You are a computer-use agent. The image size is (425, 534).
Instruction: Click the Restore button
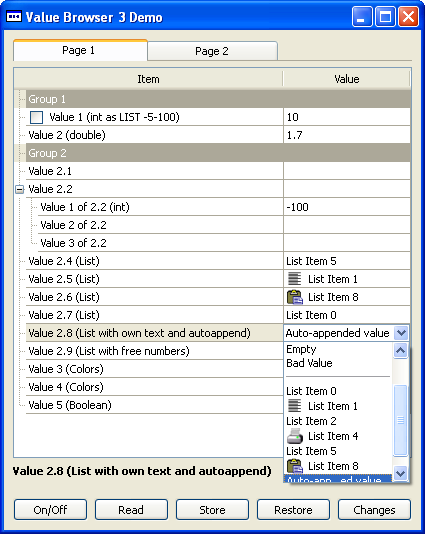pos(293,509)
